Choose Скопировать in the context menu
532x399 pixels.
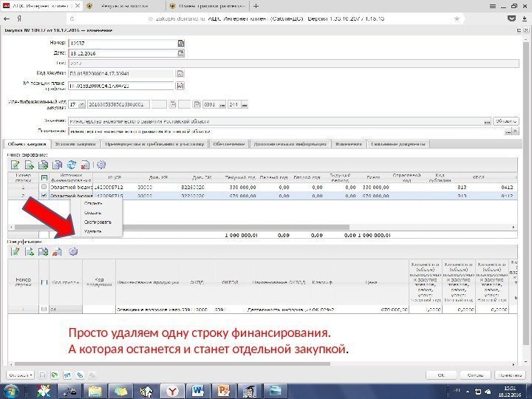(98, 222)
